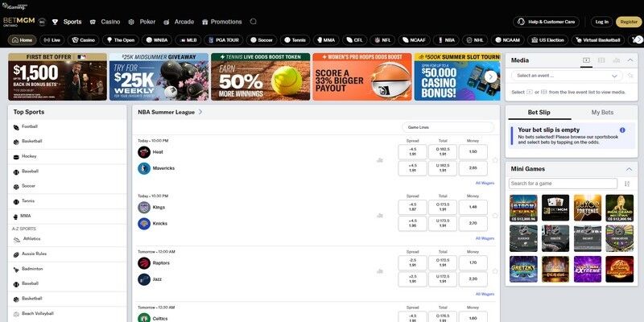644x322 pixels.
Task: Toggle Knicks spread +4.5 odds selection
Action: tap(412, 223)
